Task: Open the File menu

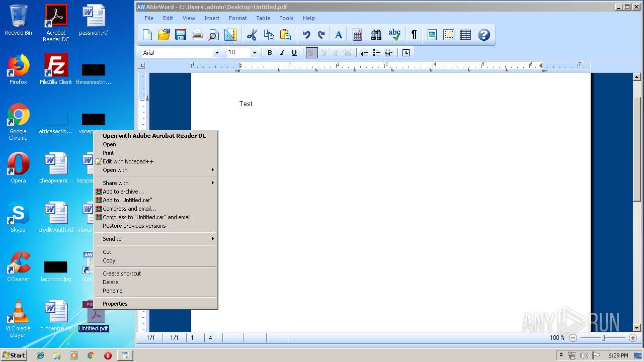Action: [x=149, y=18]
